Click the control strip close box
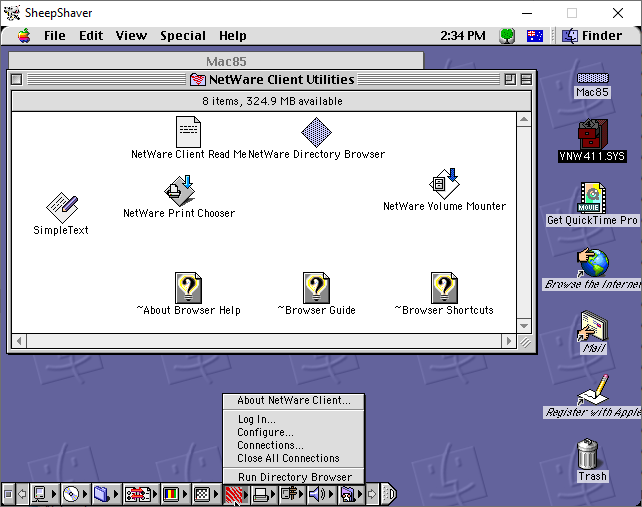The image size is (642, 507). pos(8,494)
